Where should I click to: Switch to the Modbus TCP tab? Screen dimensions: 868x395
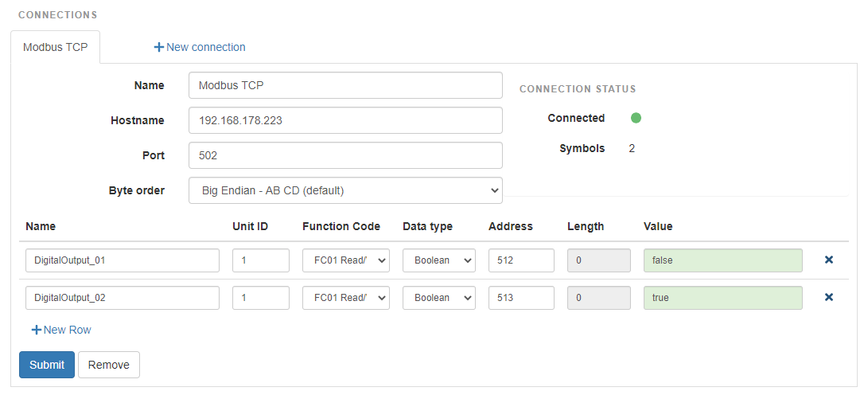point(55,47)
